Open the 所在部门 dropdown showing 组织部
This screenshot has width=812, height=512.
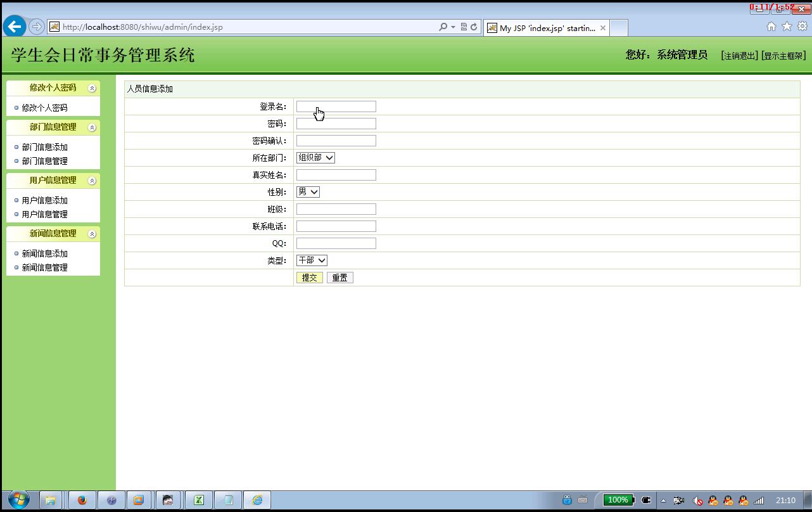pos(315,157)
